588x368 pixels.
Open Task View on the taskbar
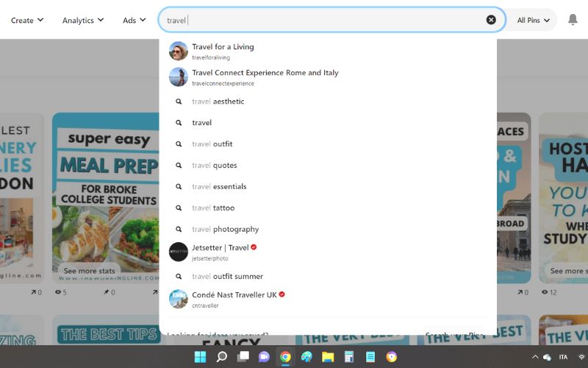pyautogui.click(x=243, y=357)
